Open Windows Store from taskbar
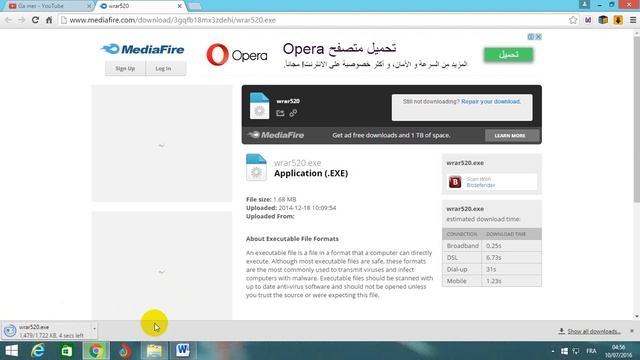This screenshot has height=360, width=640. tap(67, 351)
